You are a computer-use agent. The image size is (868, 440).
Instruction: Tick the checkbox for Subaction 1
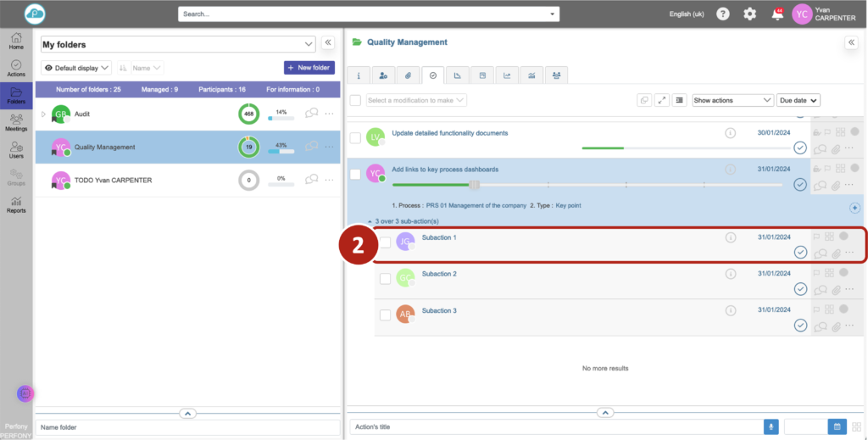point(385,242)
